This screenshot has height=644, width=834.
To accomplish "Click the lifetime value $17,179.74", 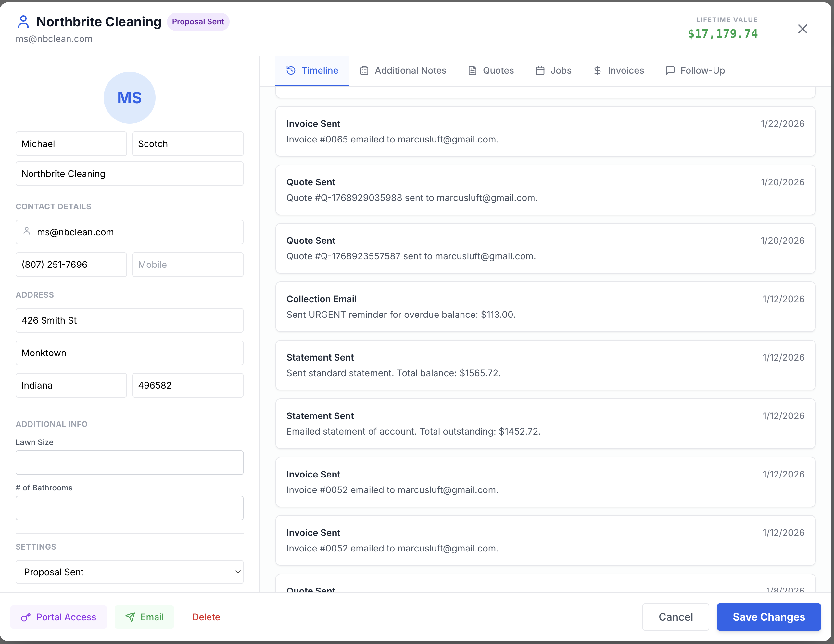I will point(723,34).
